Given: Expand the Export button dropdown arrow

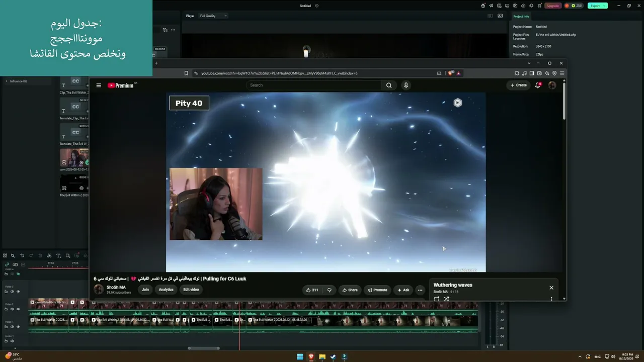Looking at the screenshot, I should (x=604, y=6).
